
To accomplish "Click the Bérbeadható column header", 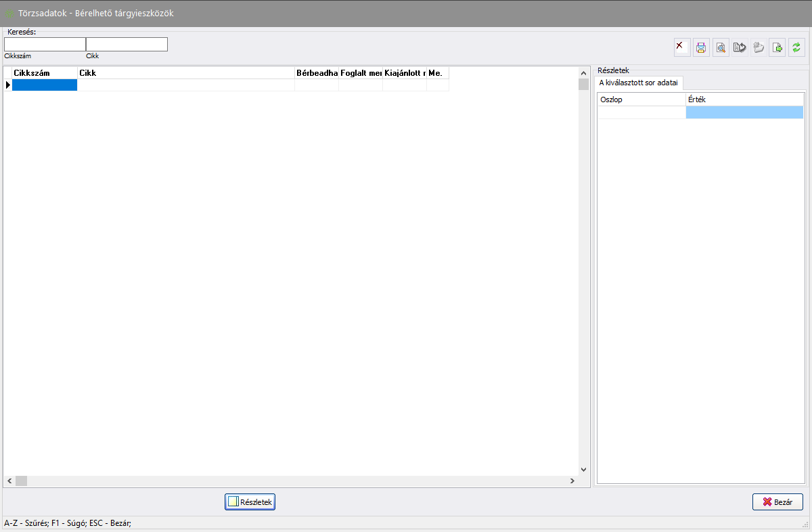I will click(x=317, y=72).
